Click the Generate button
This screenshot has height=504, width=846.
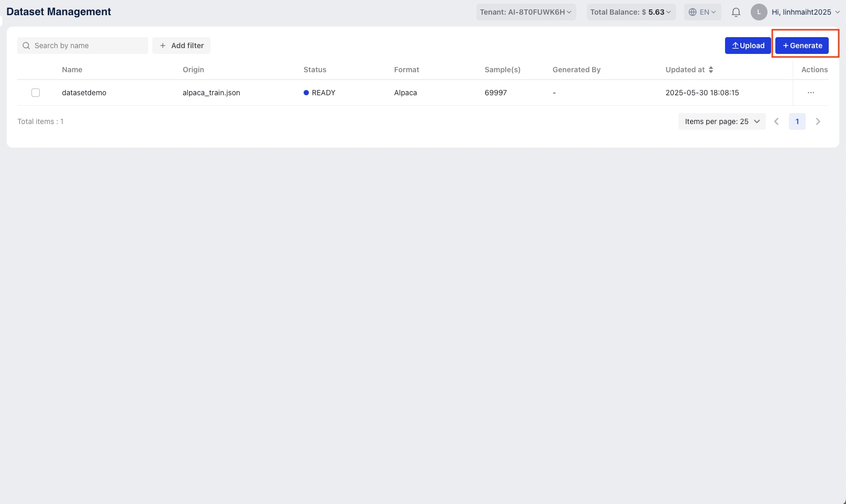point(802,46)
